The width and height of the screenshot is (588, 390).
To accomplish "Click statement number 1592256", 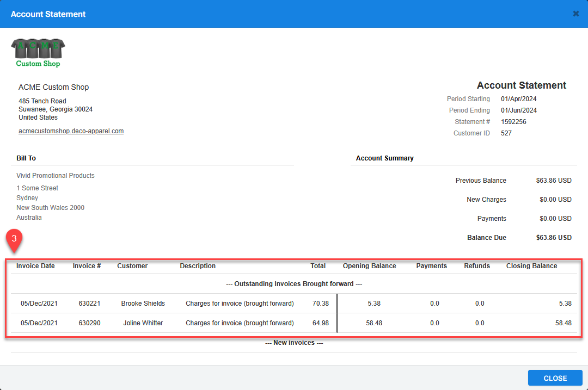I will tap(513, 122).
